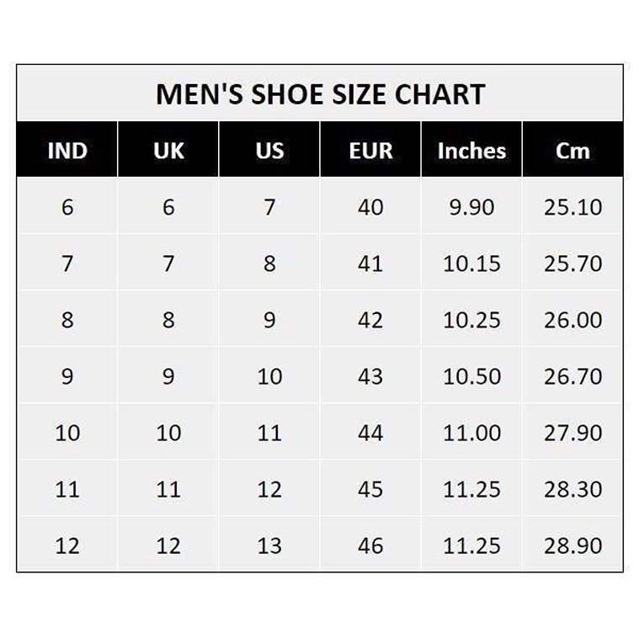Click the 10.15 inches cell
Screen dimensions: 644x644
471,263
